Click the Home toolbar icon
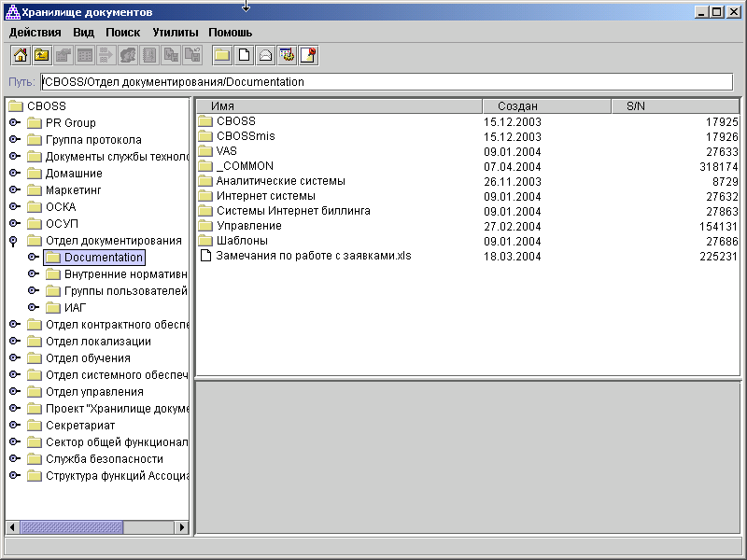Screen dimensions: 747x560 (21, 55)
